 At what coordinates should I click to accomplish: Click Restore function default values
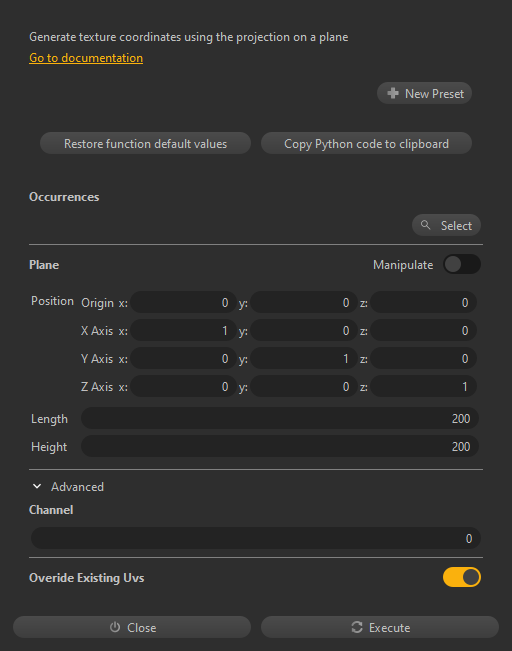pos(145,143)
